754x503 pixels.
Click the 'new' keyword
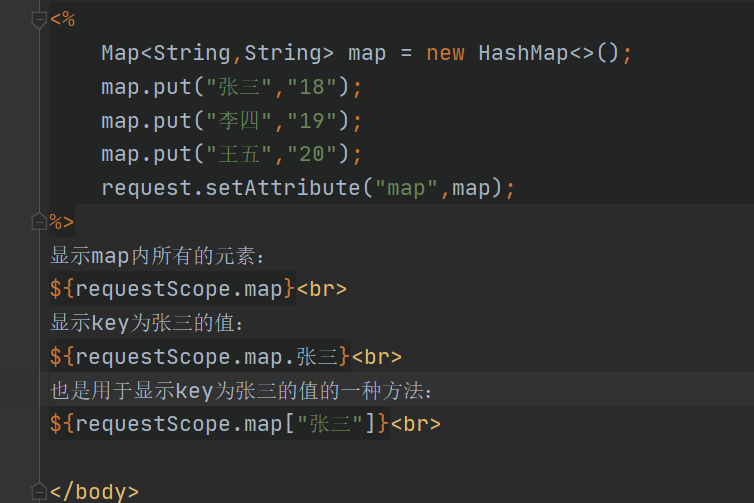(445, 53)
